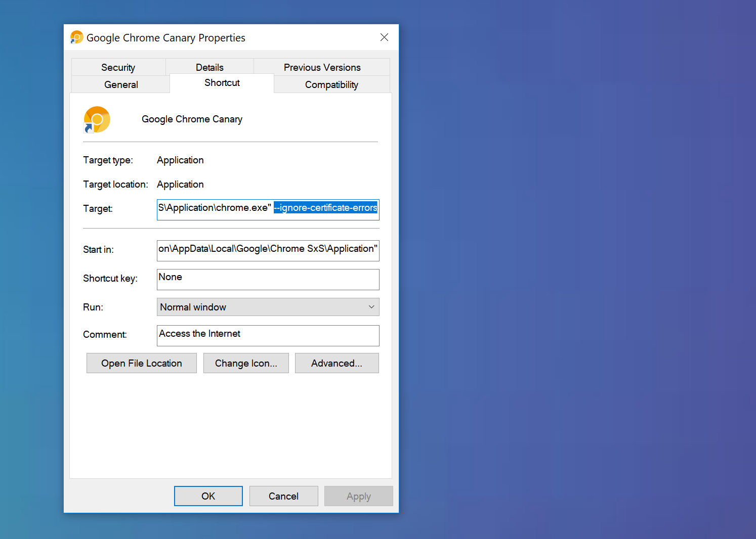Switch to the Security tab
The width and height of the screenshot is (756, 539).
point(118,67)
